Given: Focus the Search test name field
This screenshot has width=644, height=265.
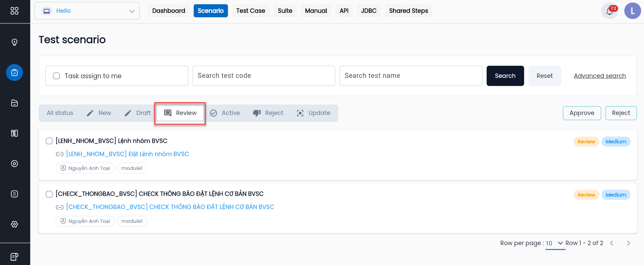Looking at the screenshot, I should (411, 76).
